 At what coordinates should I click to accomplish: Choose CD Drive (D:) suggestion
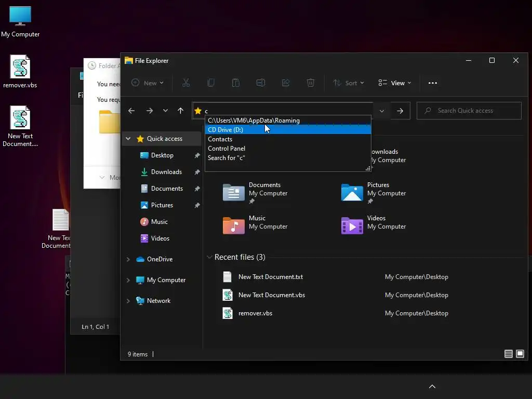coord(288,129)
